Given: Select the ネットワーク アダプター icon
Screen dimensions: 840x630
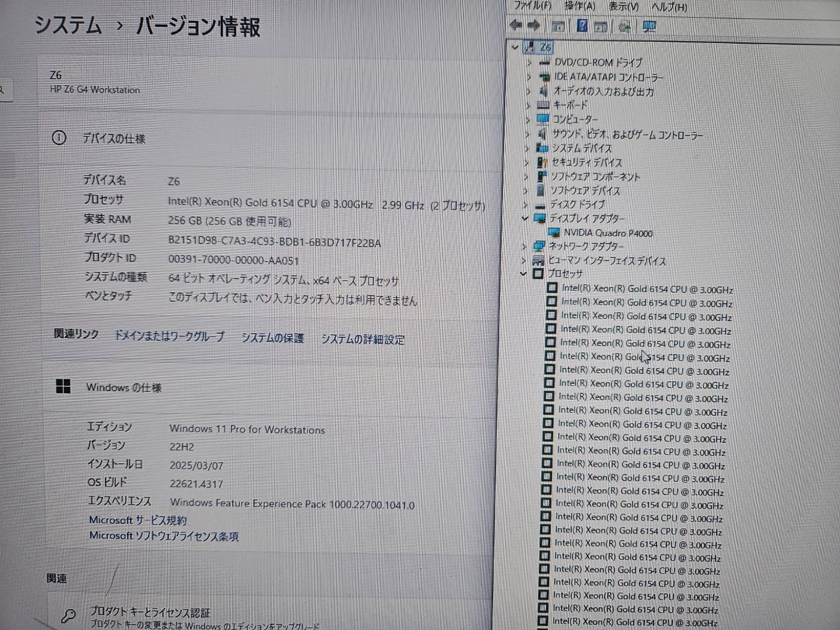Looking at the screenshot, I should (x=539, y=246).
